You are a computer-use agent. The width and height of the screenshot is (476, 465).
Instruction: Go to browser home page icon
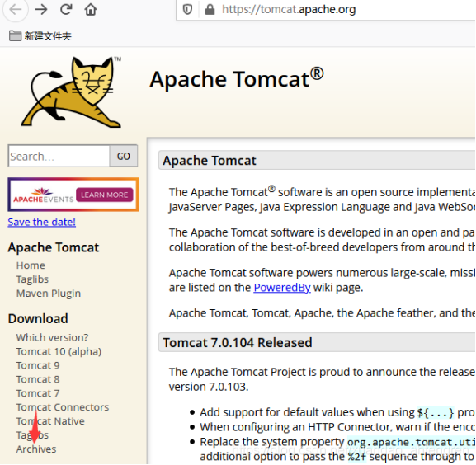tap(91, 9)
